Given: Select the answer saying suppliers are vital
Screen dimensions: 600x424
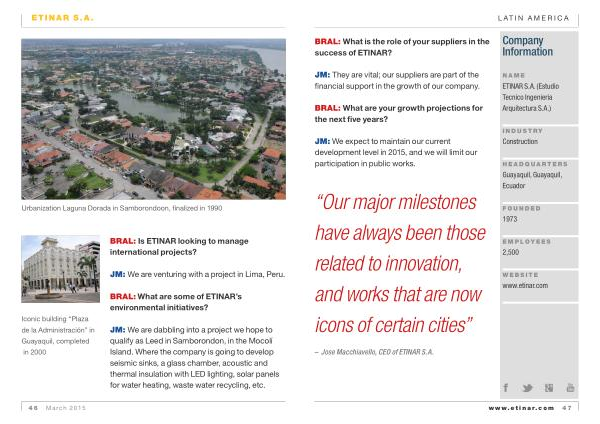Looking at the screenshot, I should [x=397, y=80].
